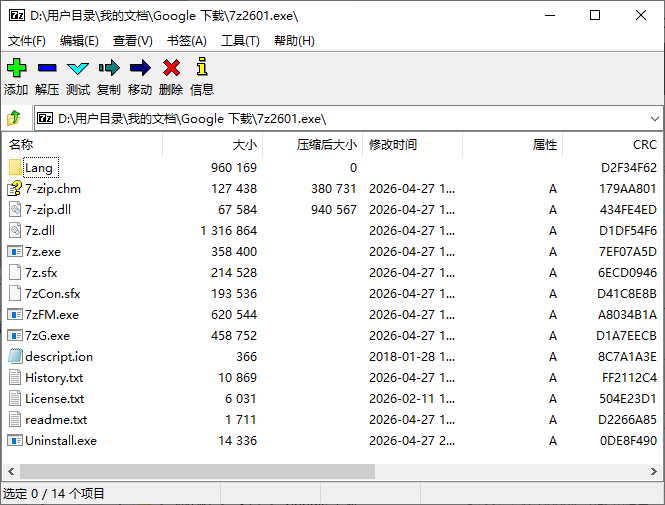The width and height of the screenshot is (665, 505).
Task: Click the Uninstall.exe application icon
Action: [x=15, y=441]
